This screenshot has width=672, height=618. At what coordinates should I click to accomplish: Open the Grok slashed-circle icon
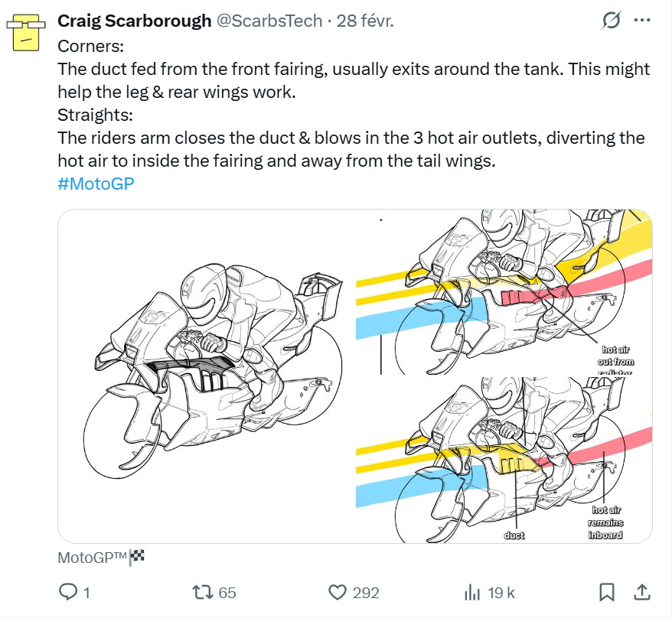[611, 21]
